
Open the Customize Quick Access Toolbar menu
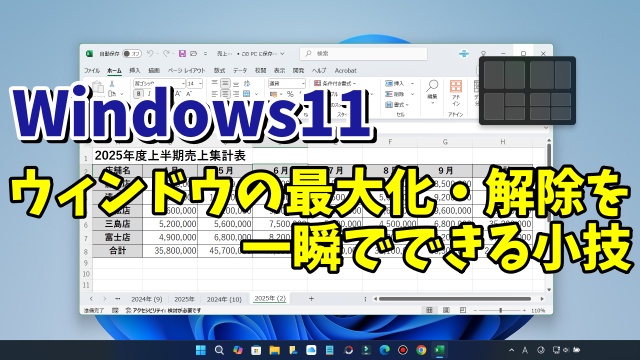pos(205,53)
